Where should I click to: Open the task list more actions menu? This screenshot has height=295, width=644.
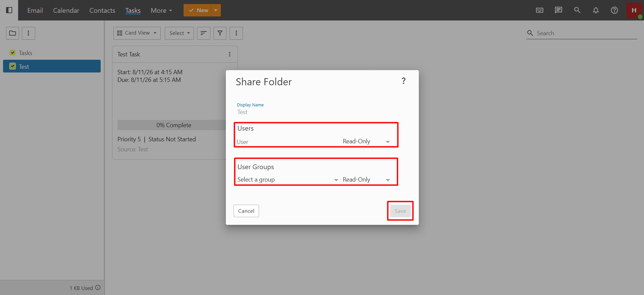click(236, 33)
